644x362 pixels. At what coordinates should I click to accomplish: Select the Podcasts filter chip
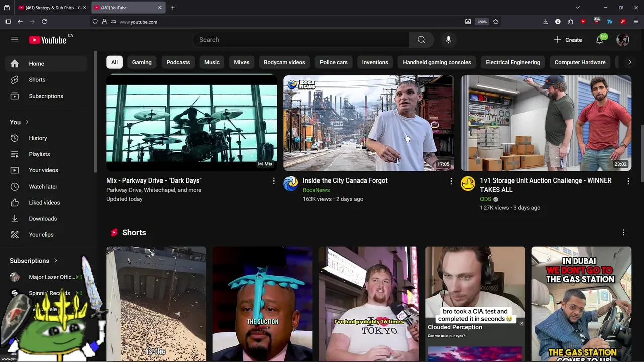(x=178, y=62)
